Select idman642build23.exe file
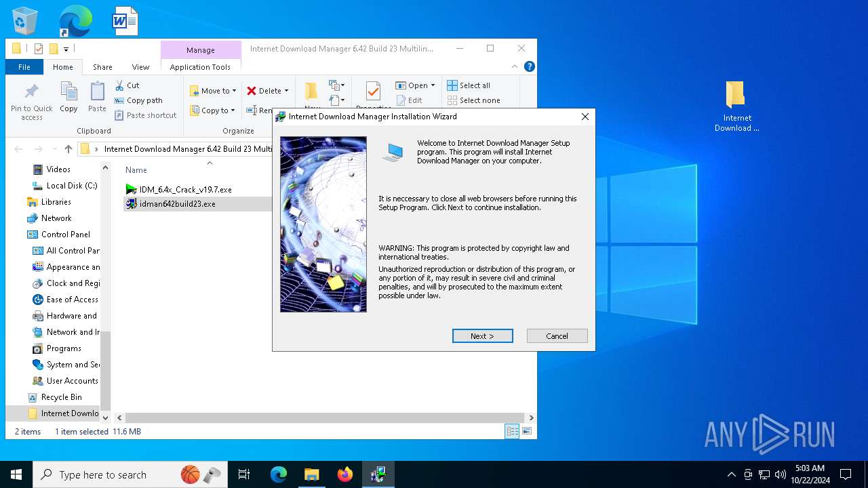The image size is (868, 488). tap(171, 204)
